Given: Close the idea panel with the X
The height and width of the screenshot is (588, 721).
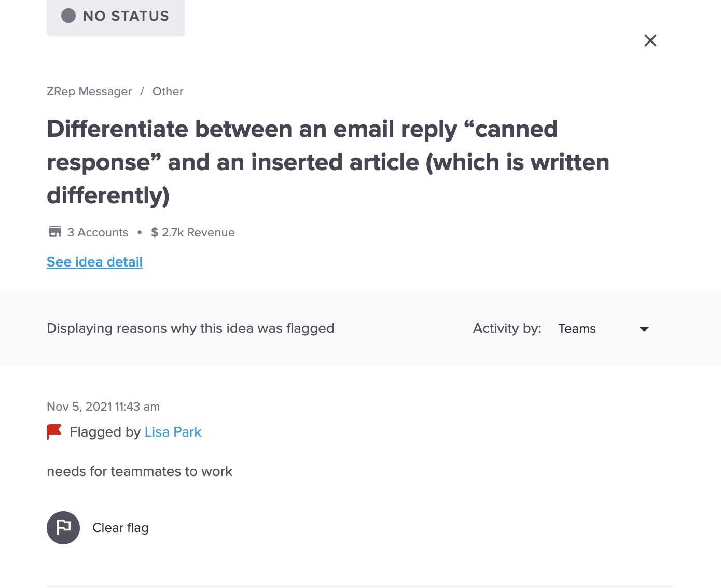Looking at the screenshot, I should pyautogui.click(x=650, y=40).
